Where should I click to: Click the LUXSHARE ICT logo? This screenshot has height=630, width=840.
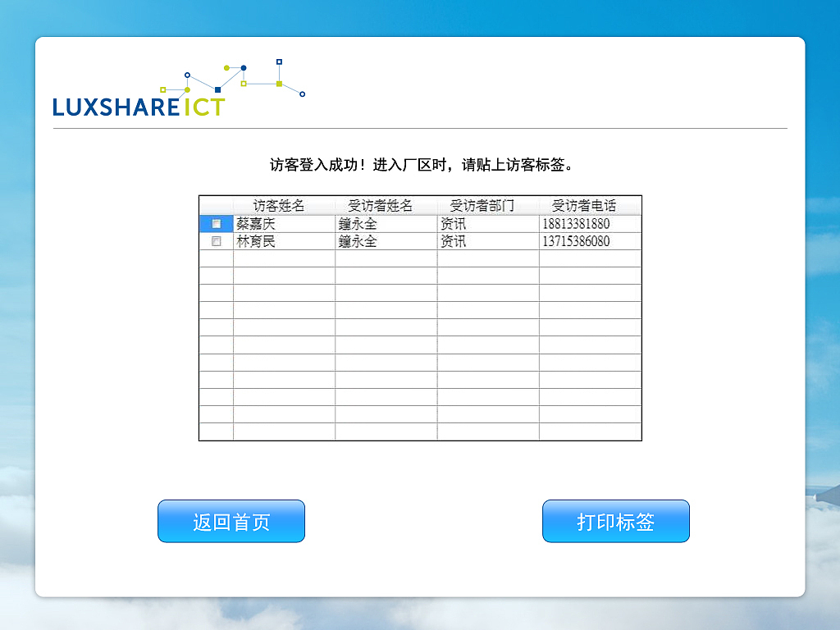[x=179, y=89]
